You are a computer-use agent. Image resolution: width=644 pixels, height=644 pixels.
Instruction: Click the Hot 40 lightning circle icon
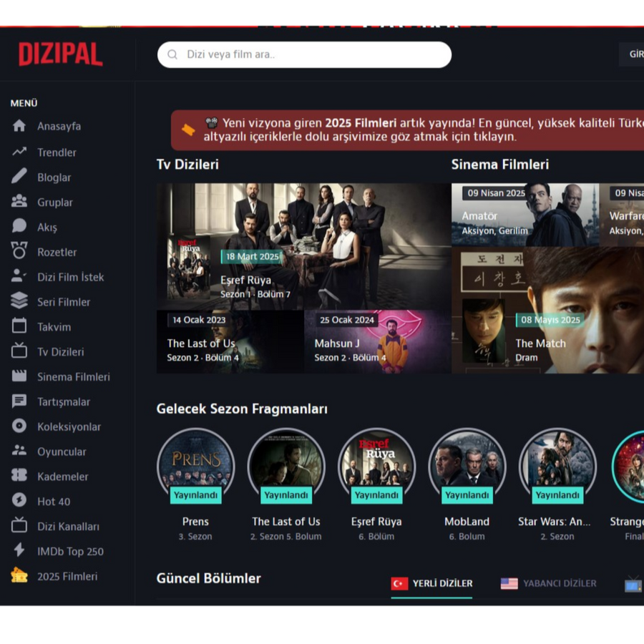19,500
